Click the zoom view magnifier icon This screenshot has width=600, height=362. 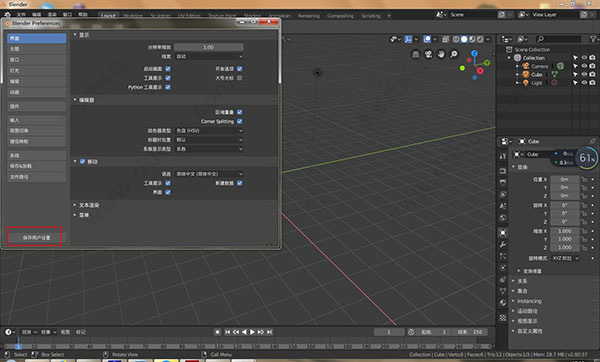coord(453,54)
